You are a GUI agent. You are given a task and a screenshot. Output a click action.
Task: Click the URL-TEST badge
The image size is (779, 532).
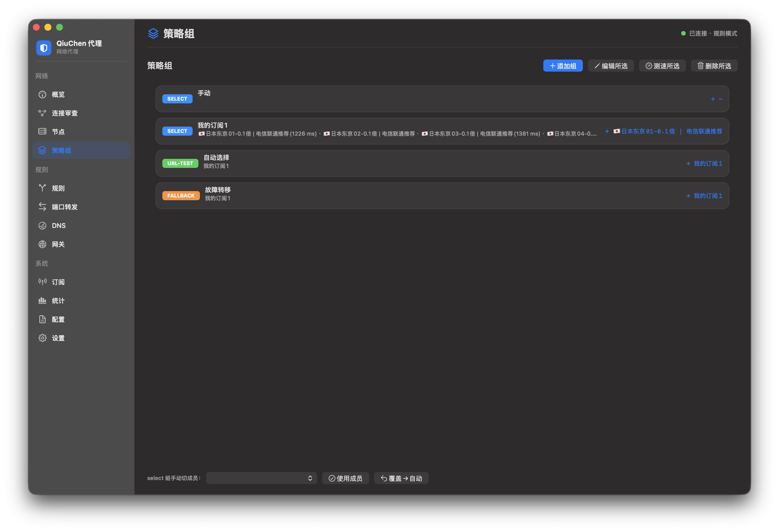pyautogui.click(x=180, y=163)
